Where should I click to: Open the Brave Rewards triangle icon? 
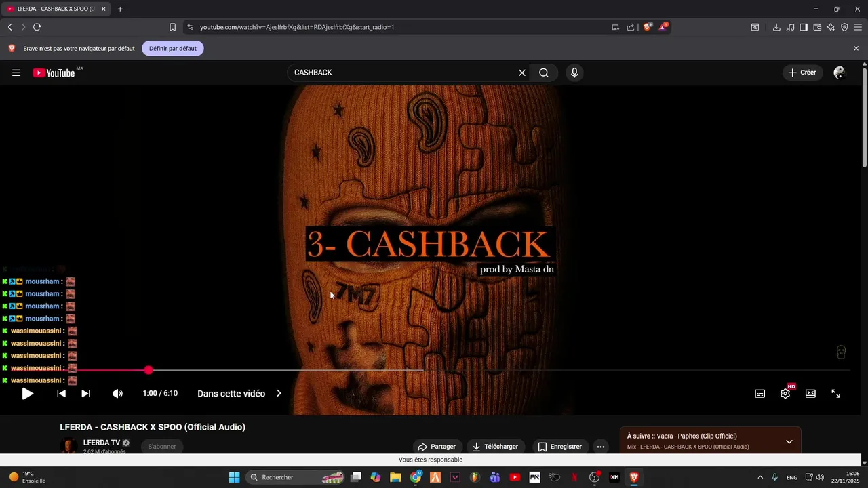pyautogui.click(x=663, y=27)
